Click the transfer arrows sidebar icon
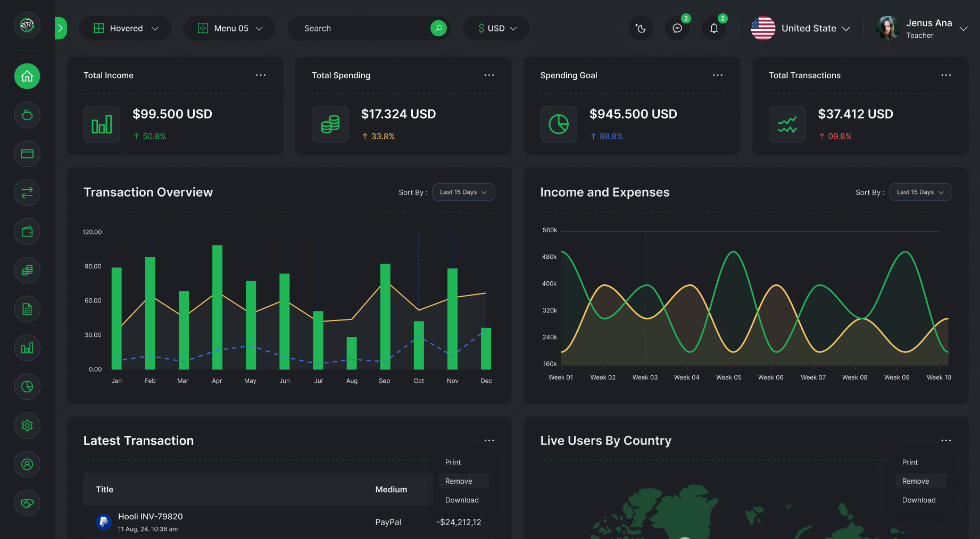 pos(27,193)
